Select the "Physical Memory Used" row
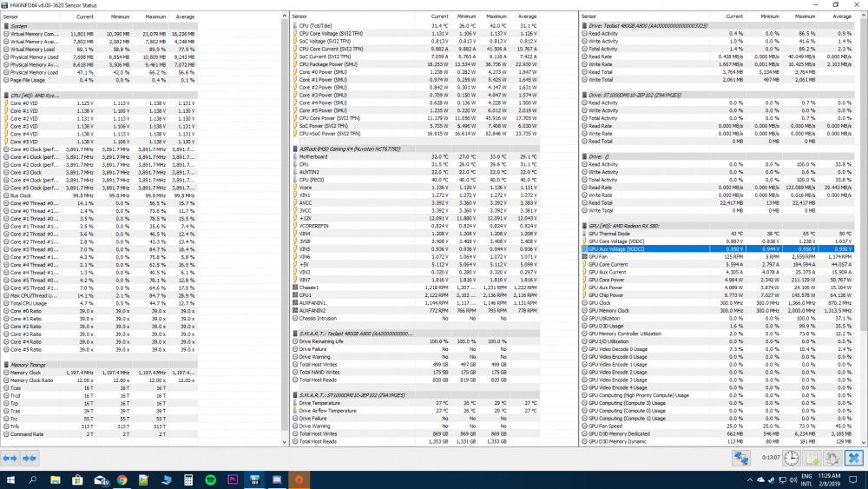Viewport: 868px width, 489px height. tap(100, 57)
